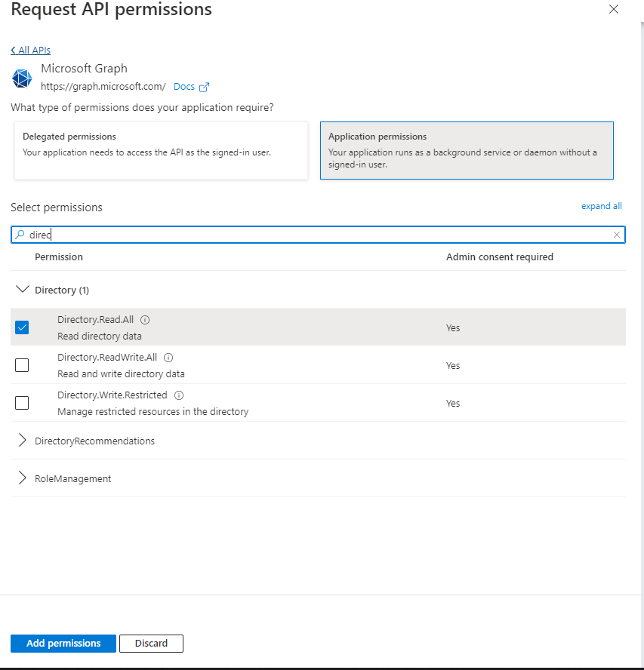Click the expand all link
This screenshot has width=644, height=670.
(601, 206)
